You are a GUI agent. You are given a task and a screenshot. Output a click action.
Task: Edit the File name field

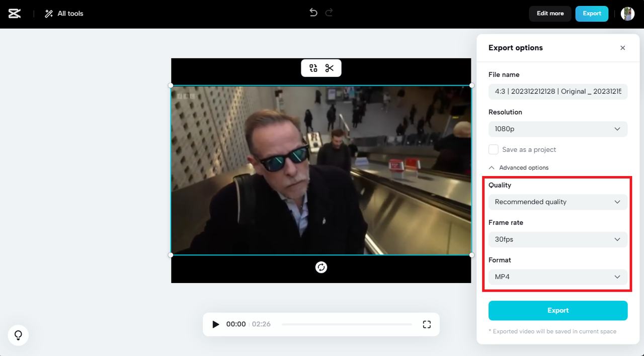558,92
